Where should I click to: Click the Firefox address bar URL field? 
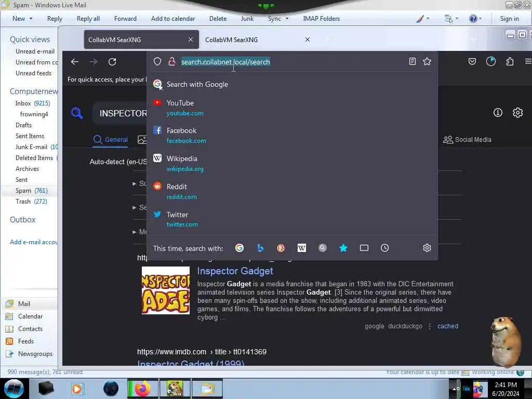292,62
